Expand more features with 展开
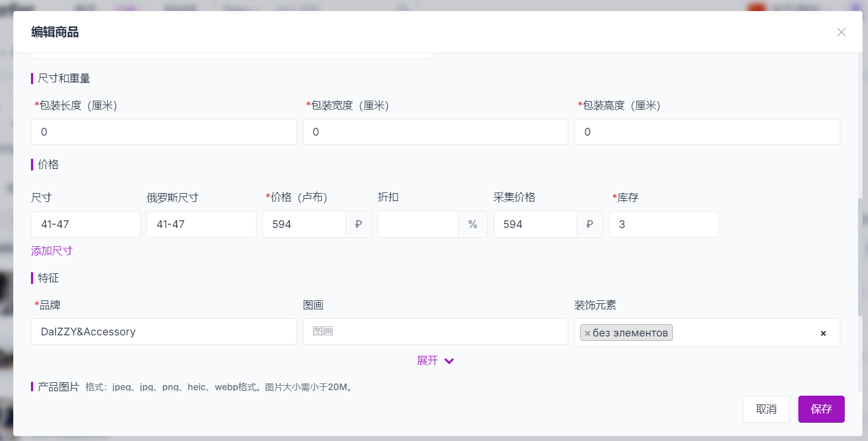 coord(435,361)
